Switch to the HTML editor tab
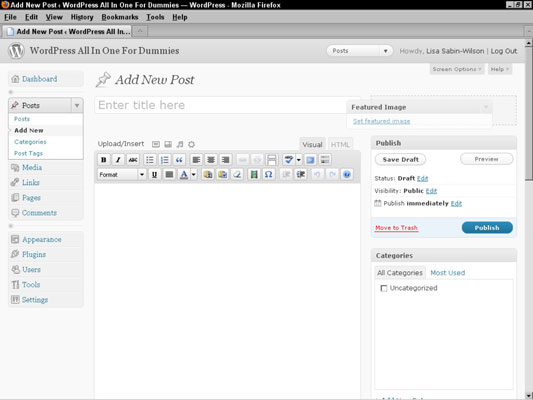The image size is (533, 400). 340,144
